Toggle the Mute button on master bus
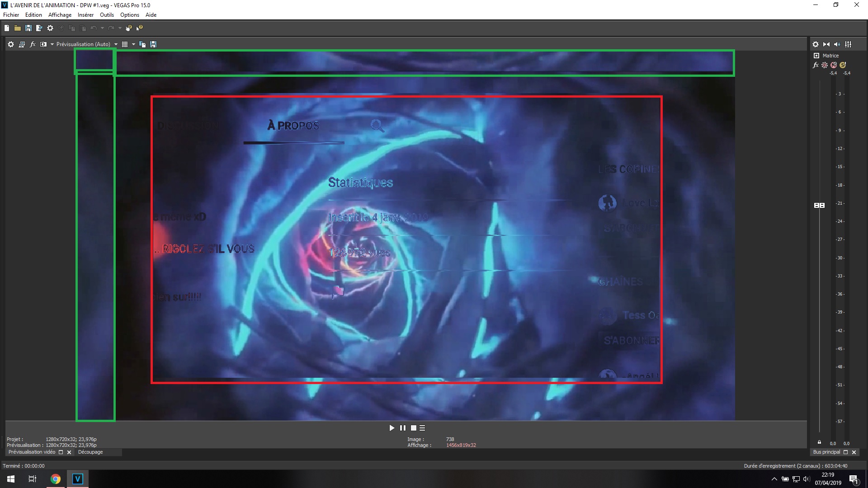 (x=834, y=65)
